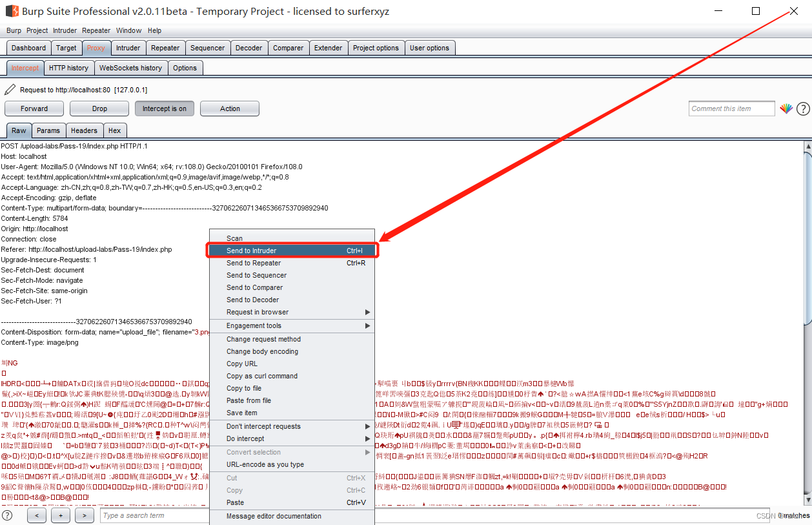
Task: Open the Extender tab
Action: (x=328, y=48)
